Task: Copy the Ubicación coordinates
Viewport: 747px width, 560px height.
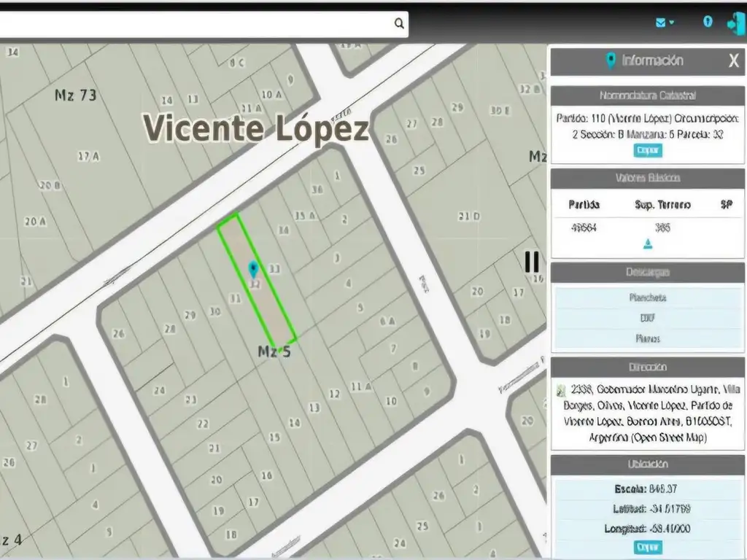Action: click(x=648, y=547)
